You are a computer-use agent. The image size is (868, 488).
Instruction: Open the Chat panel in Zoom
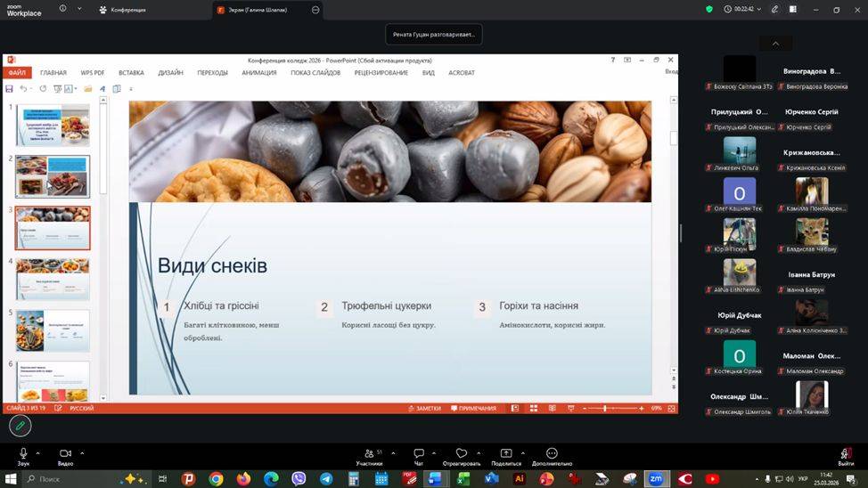(x=418, y=454)
